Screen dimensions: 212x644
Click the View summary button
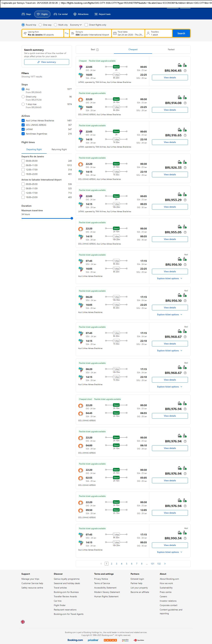47,62
